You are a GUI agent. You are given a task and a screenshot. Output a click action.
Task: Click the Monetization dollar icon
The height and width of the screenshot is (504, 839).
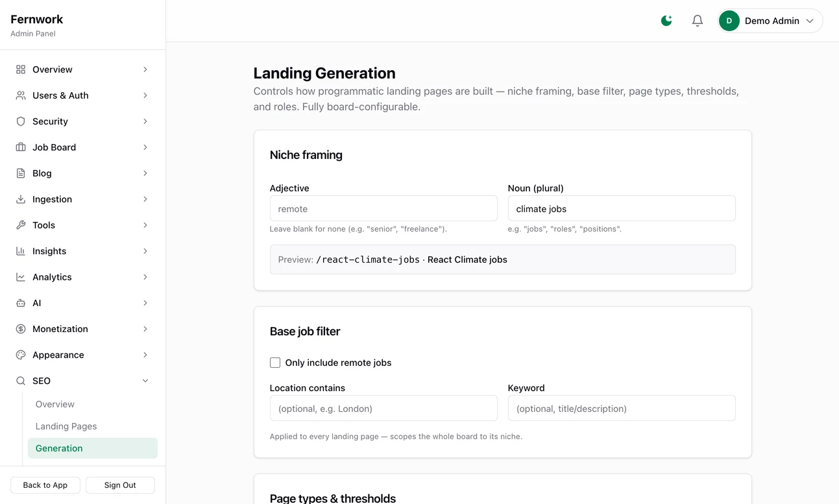pos(21,329)
